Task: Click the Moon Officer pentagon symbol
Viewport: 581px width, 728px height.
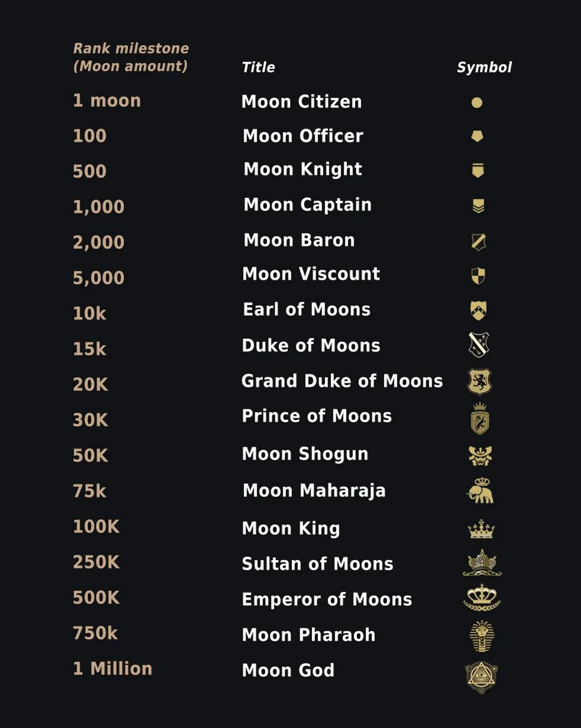Action: (477, 136)
